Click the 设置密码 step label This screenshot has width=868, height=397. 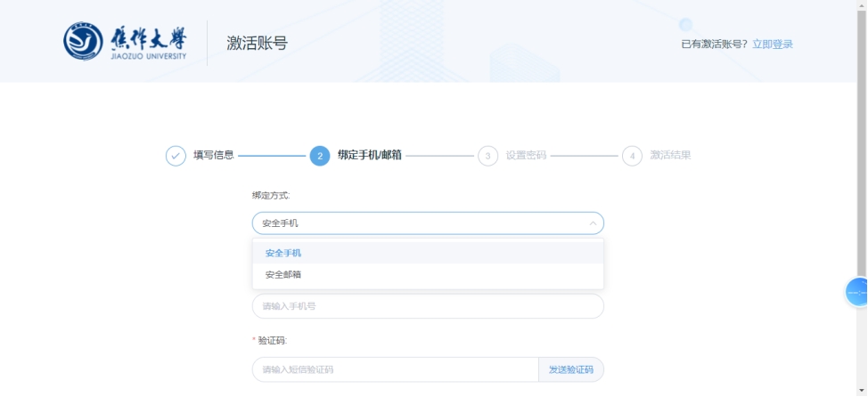(526, 155)
